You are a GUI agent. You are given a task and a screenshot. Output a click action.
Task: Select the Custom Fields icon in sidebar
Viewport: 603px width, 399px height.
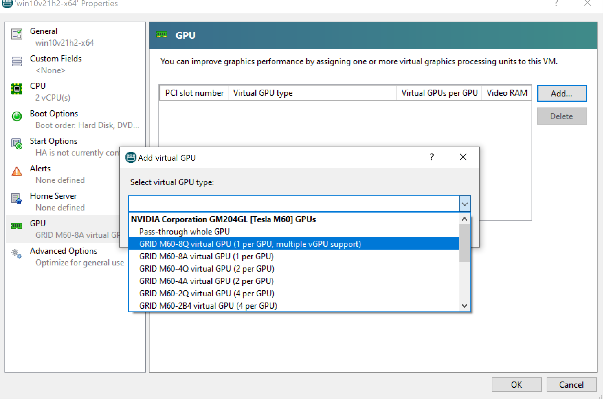[17, 62]
